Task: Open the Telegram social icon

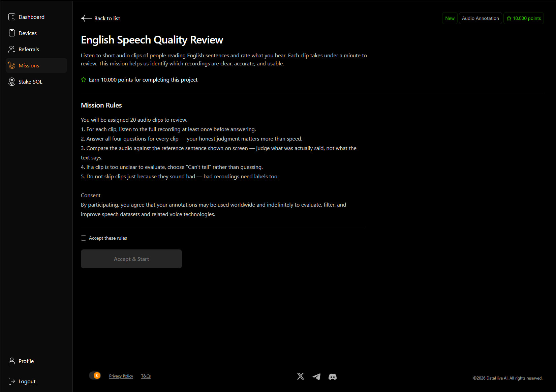Action: point(316,376)
